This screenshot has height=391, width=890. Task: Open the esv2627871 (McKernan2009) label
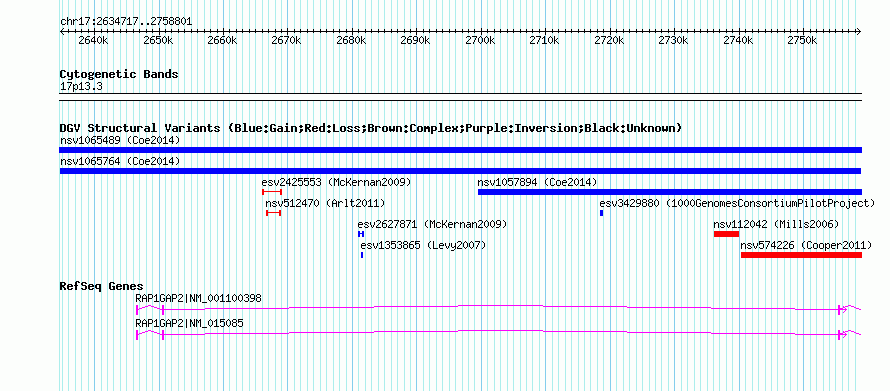pos(432,224)
